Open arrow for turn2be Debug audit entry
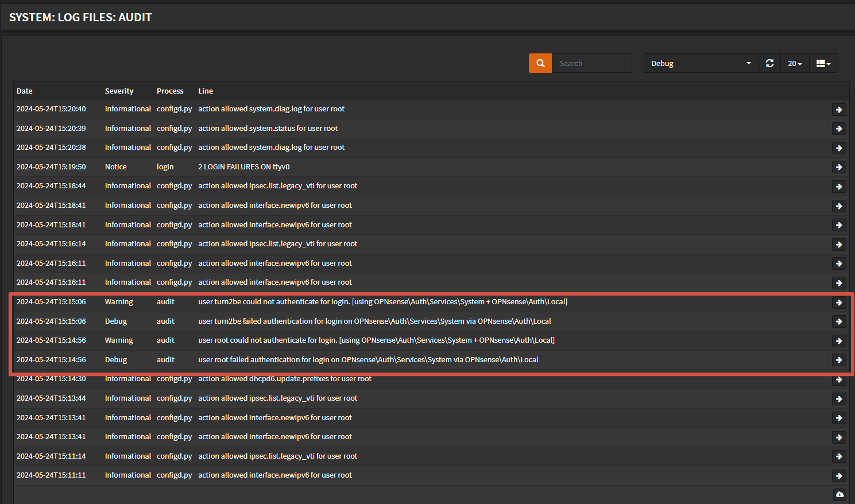 tap(839, 321)
